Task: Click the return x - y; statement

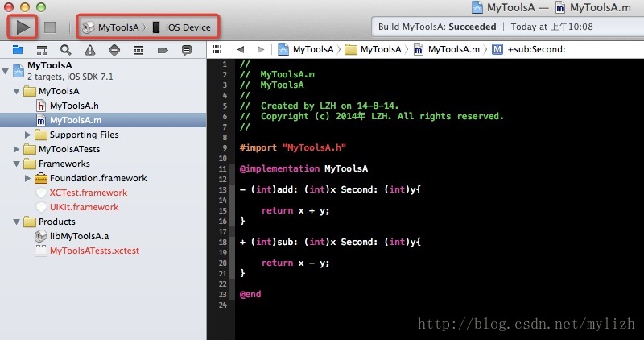Action: point(295,263)
